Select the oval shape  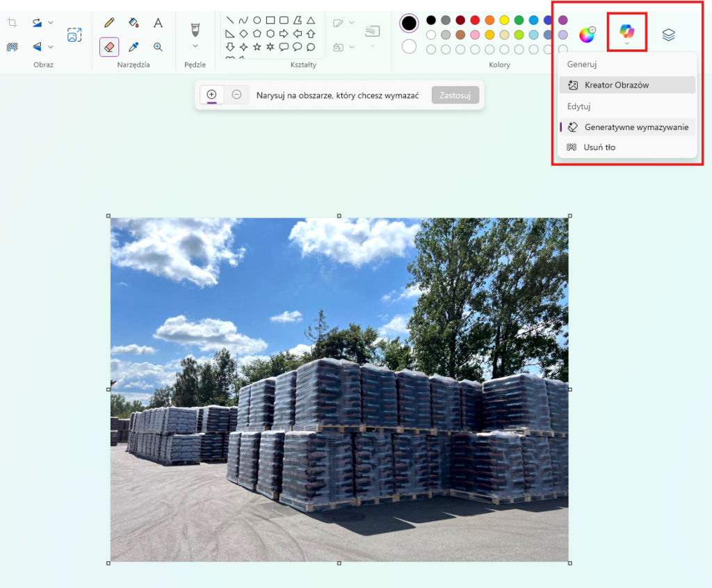(257, 20)
